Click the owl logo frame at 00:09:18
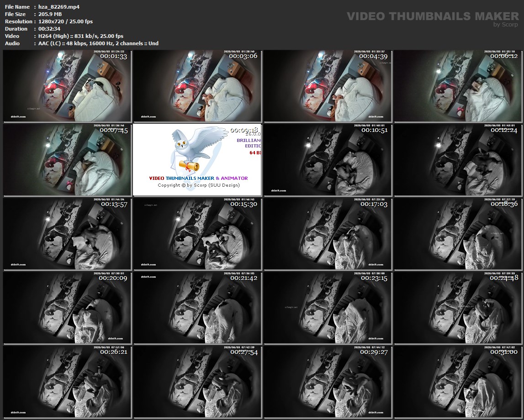The image size is (524, 420). tap(197, 160)
